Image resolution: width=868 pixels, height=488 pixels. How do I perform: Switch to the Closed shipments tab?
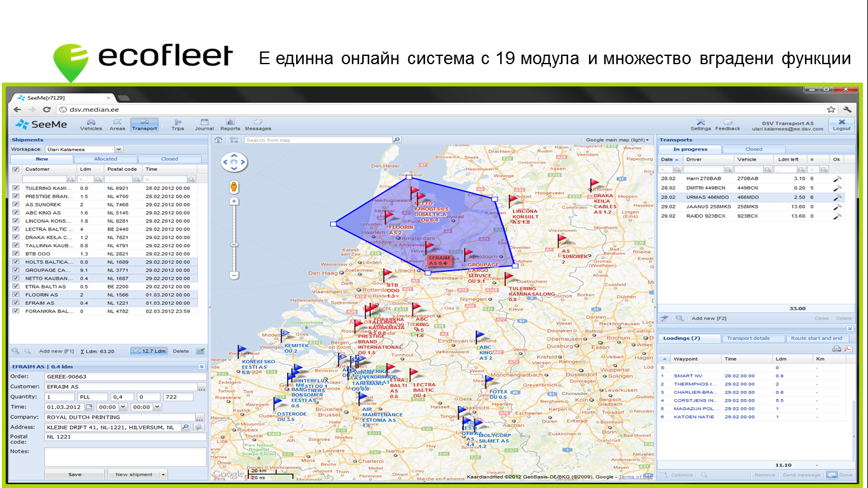(170, 159)
